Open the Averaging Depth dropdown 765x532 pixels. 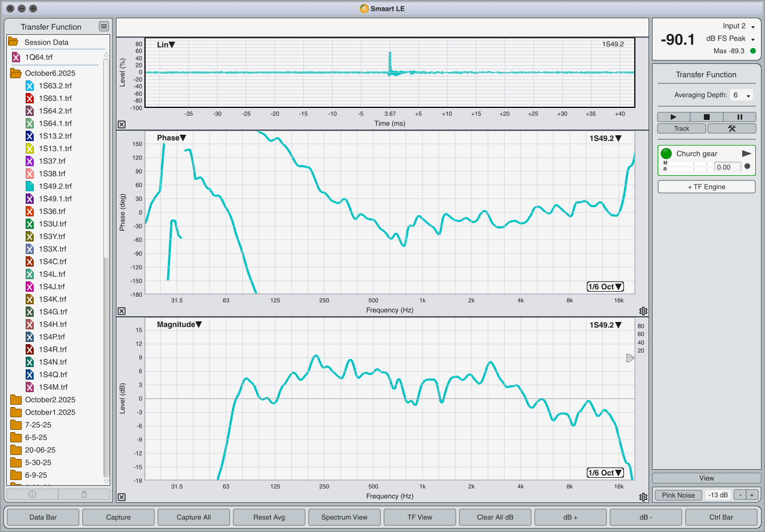pos(742,95)
